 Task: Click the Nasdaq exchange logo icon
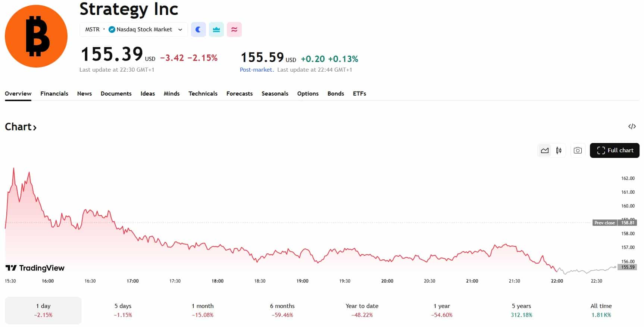coord(112,29)
